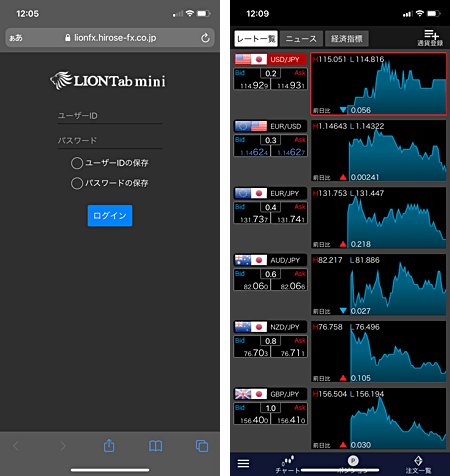Screen dimensions: 450x476
Task: Switch to the ニュース tab
Action: point(301,39)
